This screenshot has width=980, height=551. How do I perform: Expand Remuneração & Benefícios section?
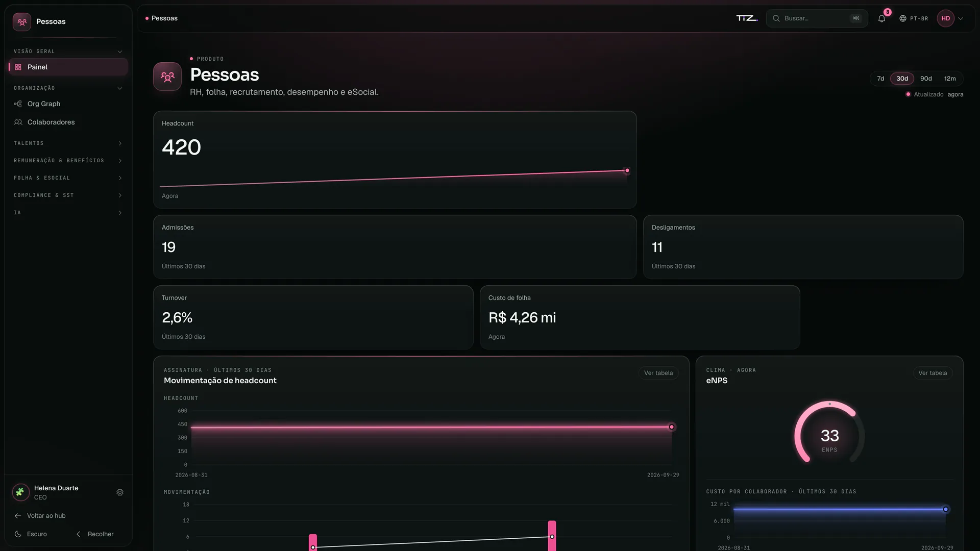point(68,161)
